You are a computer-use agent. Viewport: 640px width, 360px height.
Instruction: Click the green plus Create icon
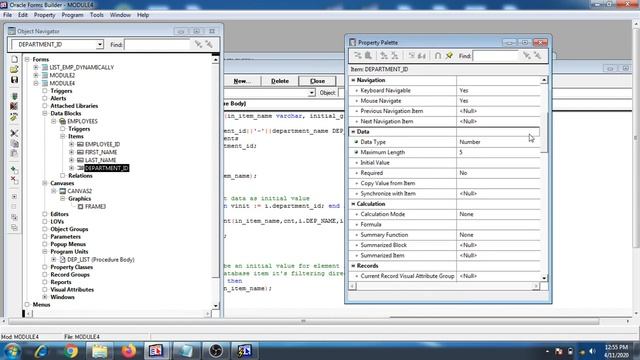(14, 169)
